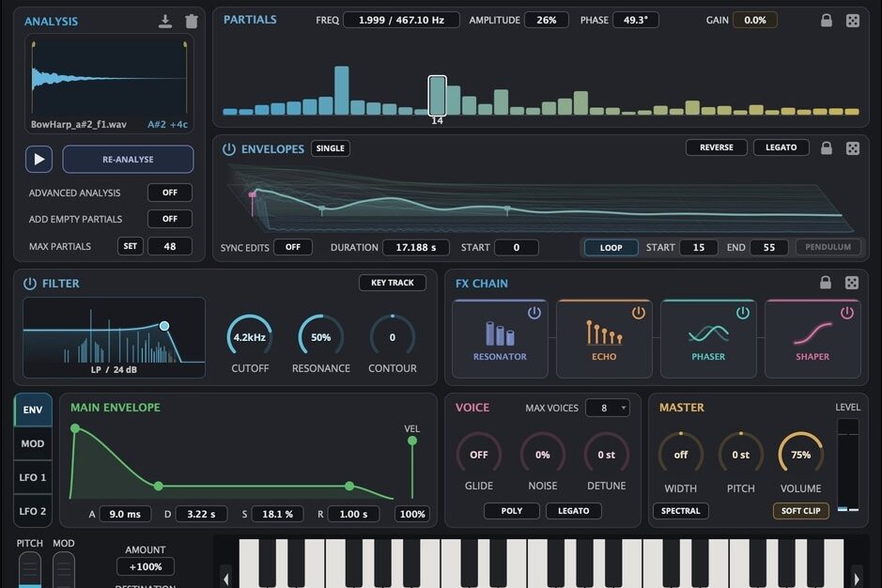Click the loop START value 15
Screen dimensions: 882x588
pyautogui.click(x=698, y=248)
